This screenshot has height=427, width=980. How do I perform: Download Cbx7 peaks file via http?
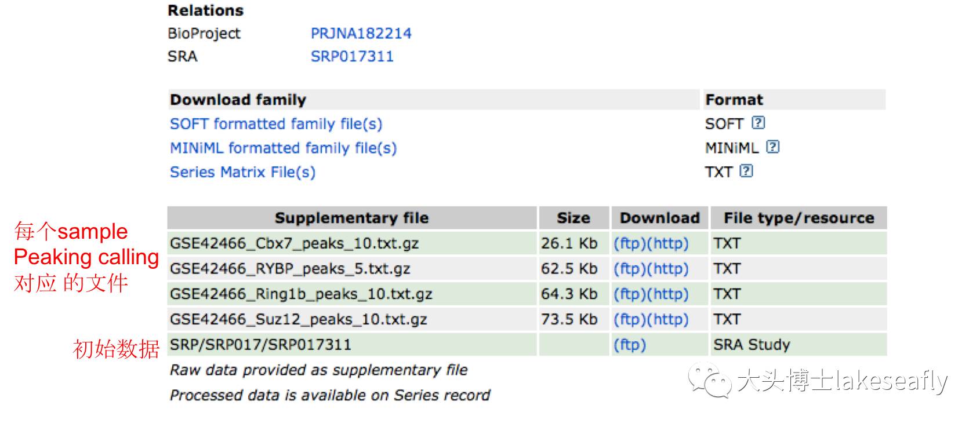pyautogui.click(x=667, y=243)
